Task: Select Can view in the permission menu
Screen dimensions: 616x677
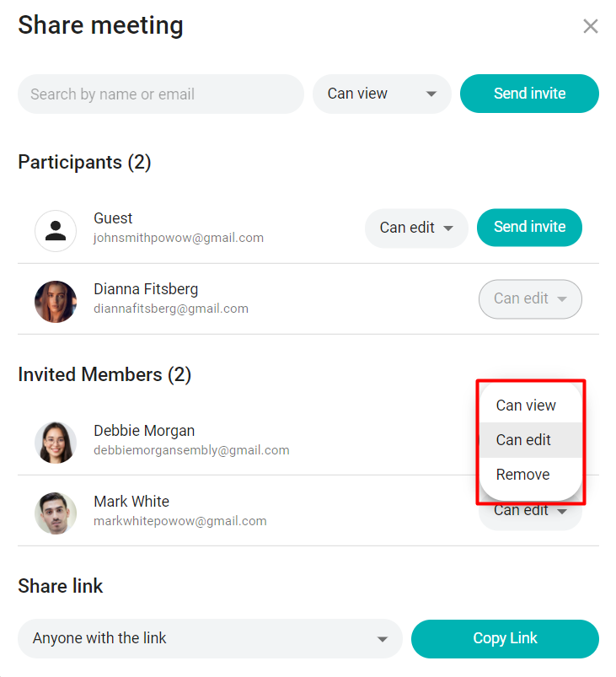Action: 526,406
